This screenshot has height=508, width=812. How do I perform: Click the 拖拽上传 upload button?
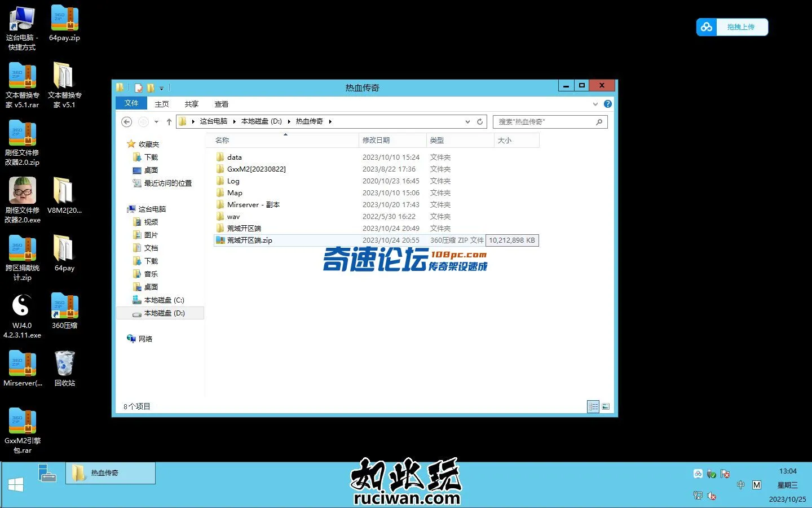coord(741,27)
